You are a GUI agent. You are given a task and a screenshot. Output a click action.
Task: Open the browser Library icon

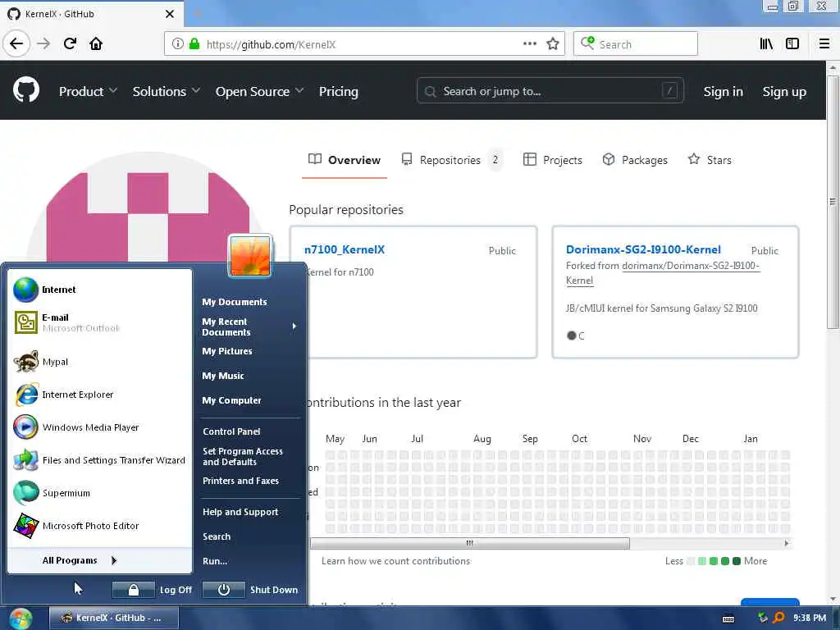(x=766, y=44)
